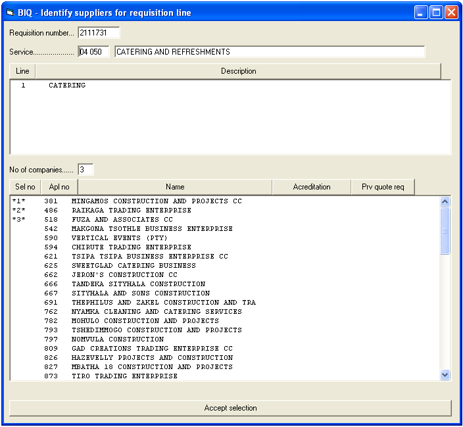
Task: Click the Name column header
Action: coord(175,187)
